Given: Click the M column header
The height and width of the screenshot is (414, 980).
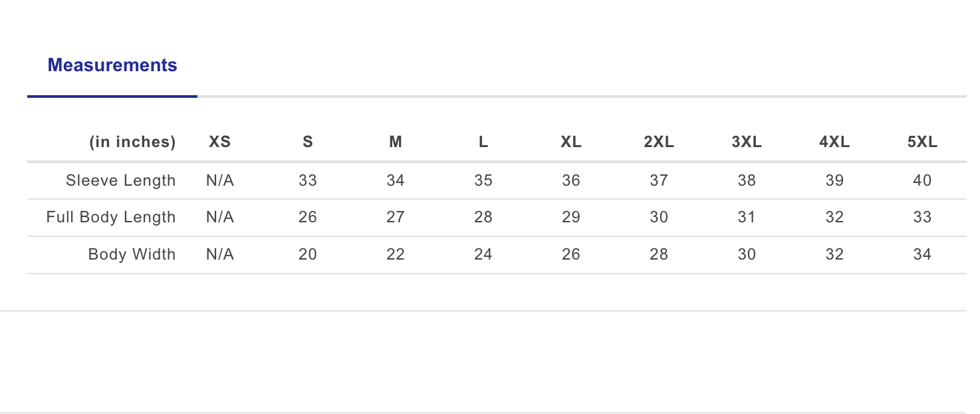Looking at the screenshot, I should [395, 142].
